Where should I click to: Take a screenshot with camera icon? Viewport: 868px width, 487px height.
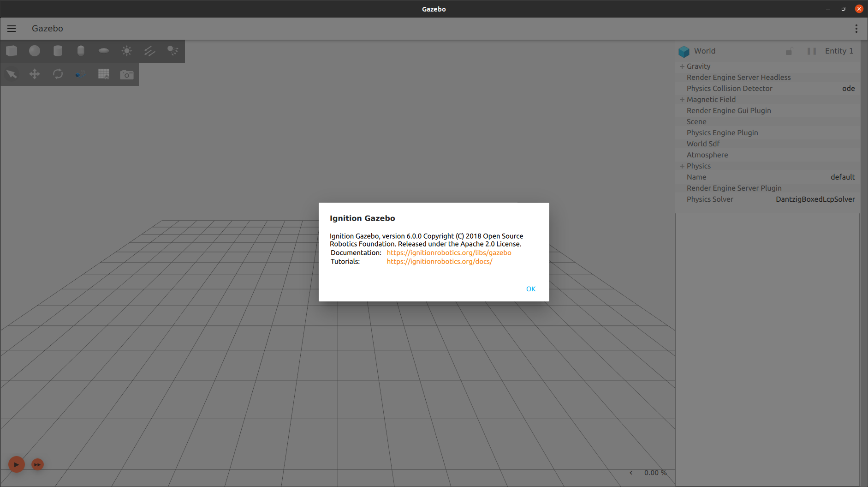coord(127,74)
